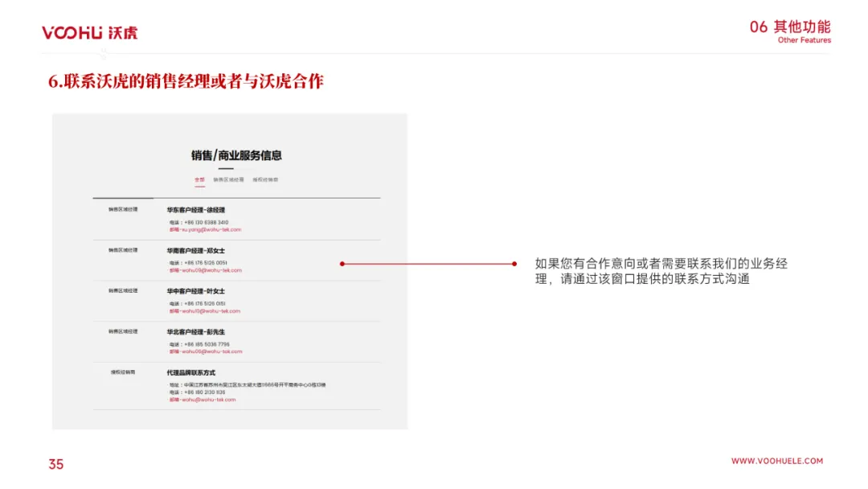Click 销售区域经理 label beside 华东客户经理-徐经理
The height and width of the screenshot is (489, 868).
[123, 210]
